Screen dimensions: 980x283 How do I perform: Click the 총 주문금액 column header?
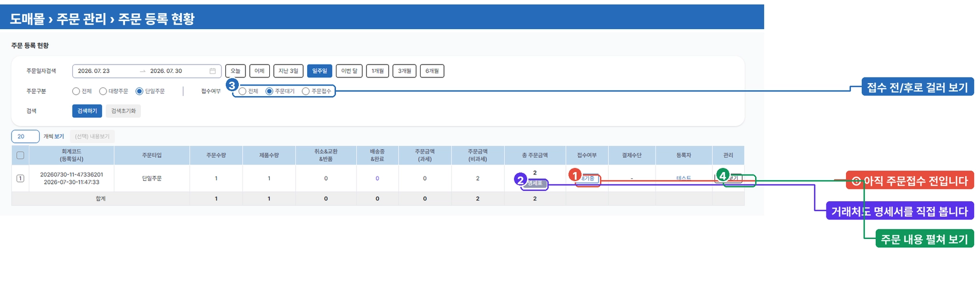[535, 155]
